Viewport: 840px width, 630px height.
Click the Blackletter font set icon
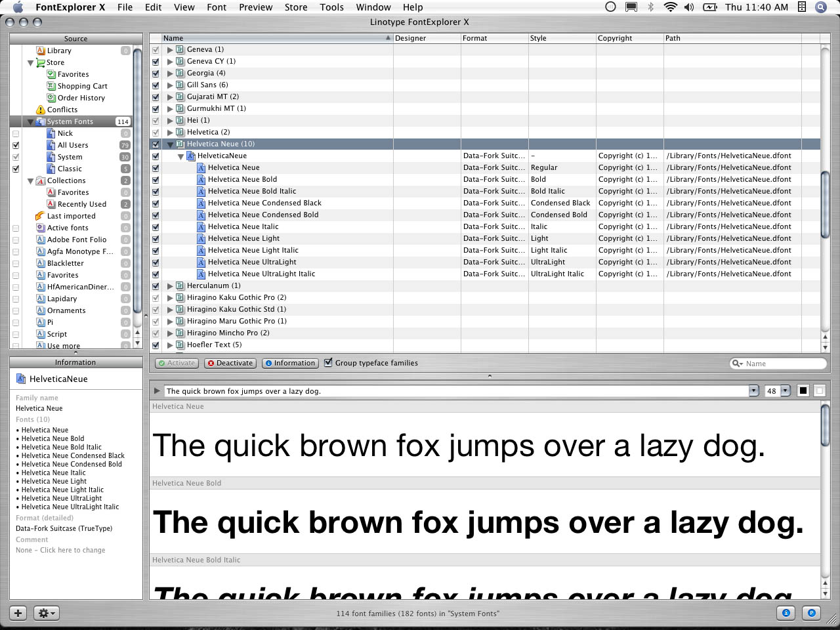41,263
